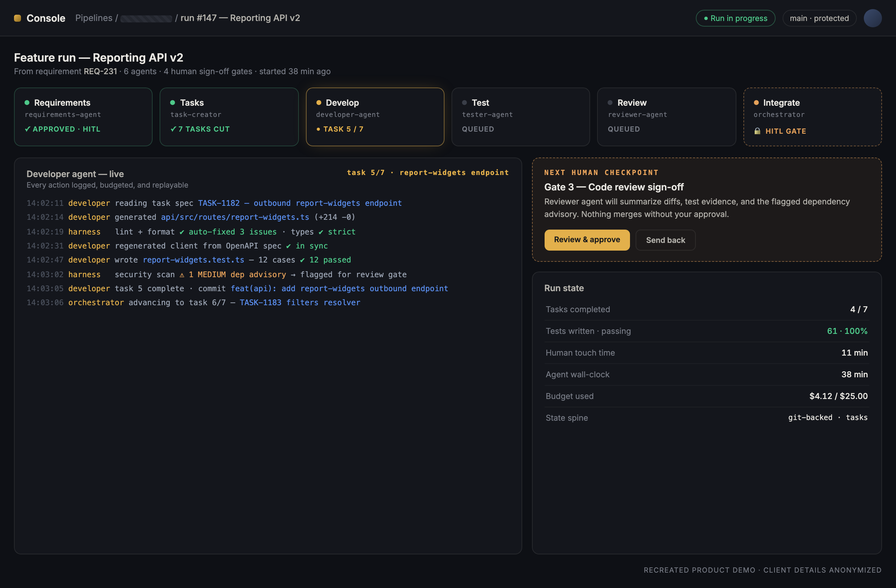This screenshot has height=588, width=896.
Task: Click the task 5/7 · report-widgets endpoint label
Action: point(428,173)
